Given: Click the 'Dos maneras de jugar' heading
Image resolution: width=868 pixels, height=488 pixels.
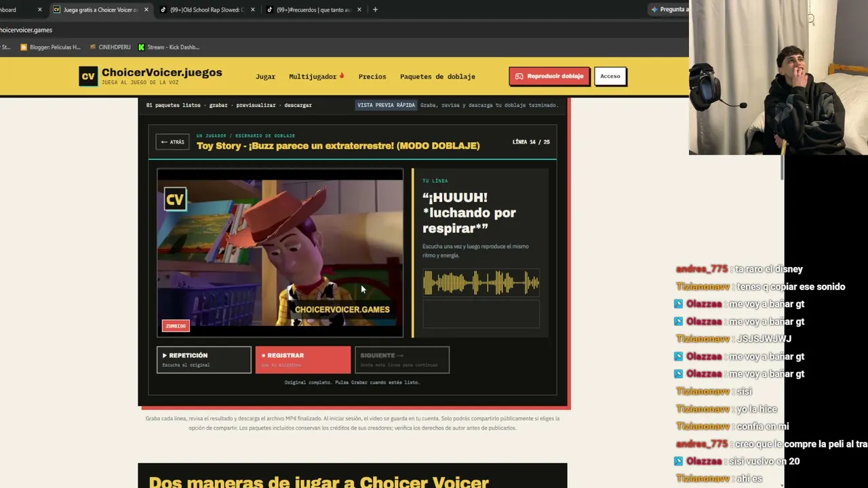Looking at the screenshot, I should point(319,483).
